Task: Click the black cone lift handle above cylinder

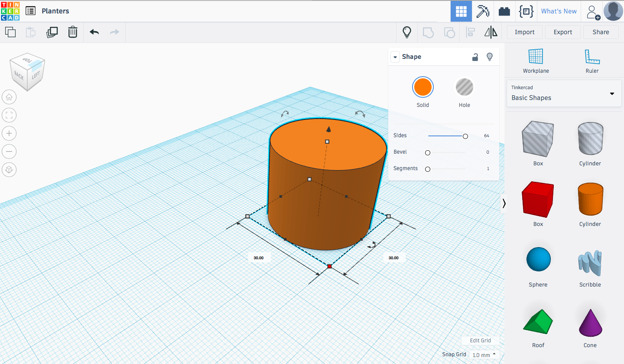Action: coord(328,129)
